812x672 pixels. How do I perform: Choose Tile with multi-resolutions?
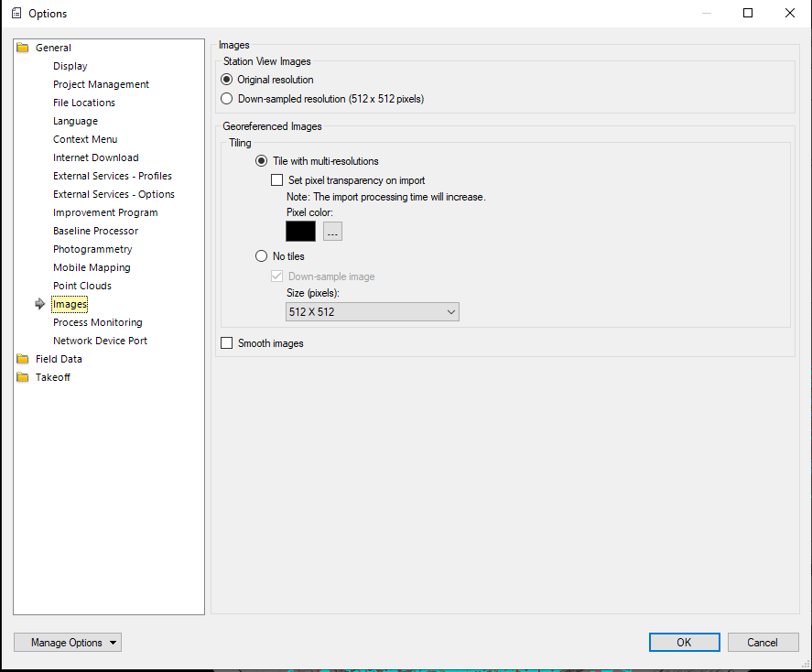coord(262,161)
